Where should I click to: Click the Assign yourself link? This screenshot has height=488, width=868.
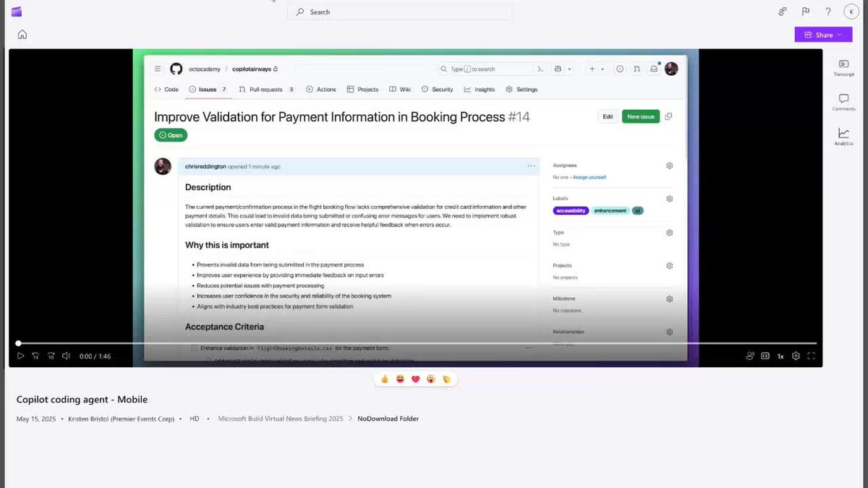click(x=589, y=177)
